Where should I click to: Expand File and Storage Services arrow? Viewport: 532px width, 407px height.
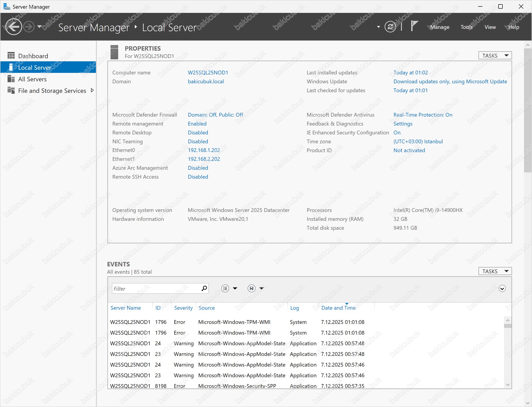coord(92,90)
